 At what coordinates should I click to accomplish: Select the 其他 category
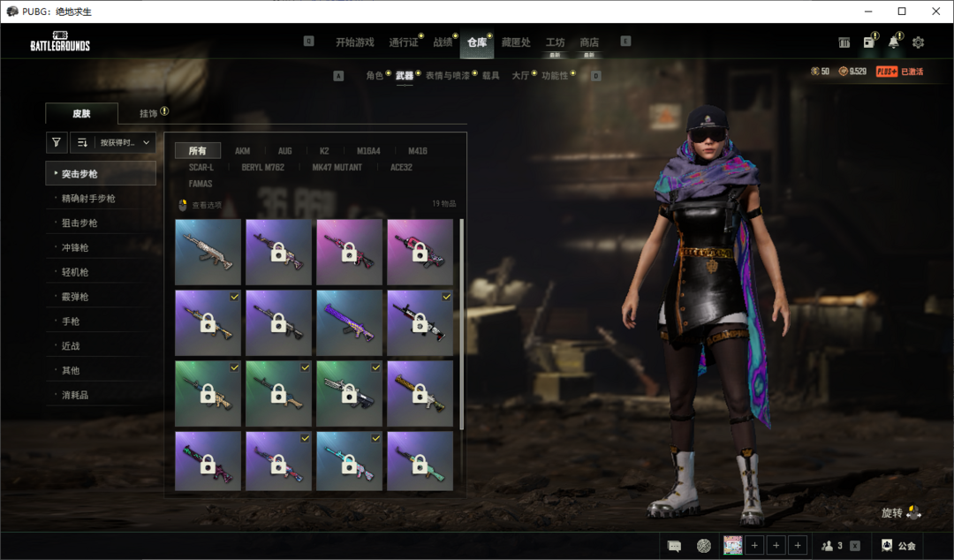tap(101, 370)
